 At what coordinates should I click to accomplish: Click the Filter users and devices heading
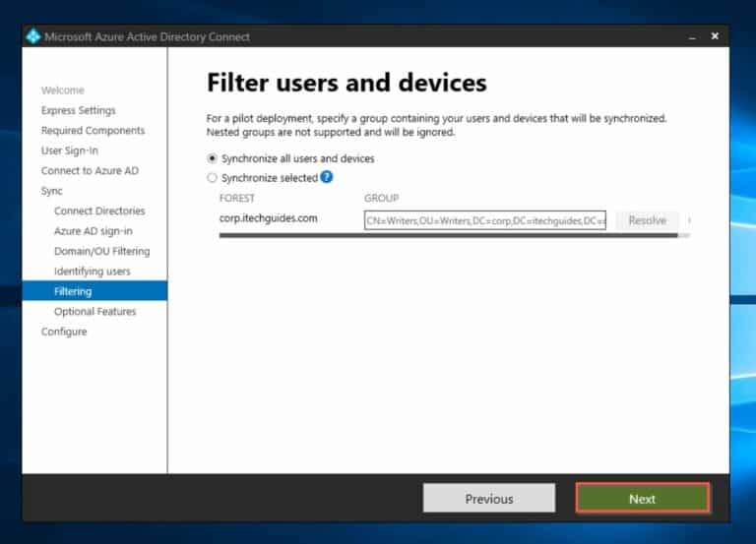[346, 83]
